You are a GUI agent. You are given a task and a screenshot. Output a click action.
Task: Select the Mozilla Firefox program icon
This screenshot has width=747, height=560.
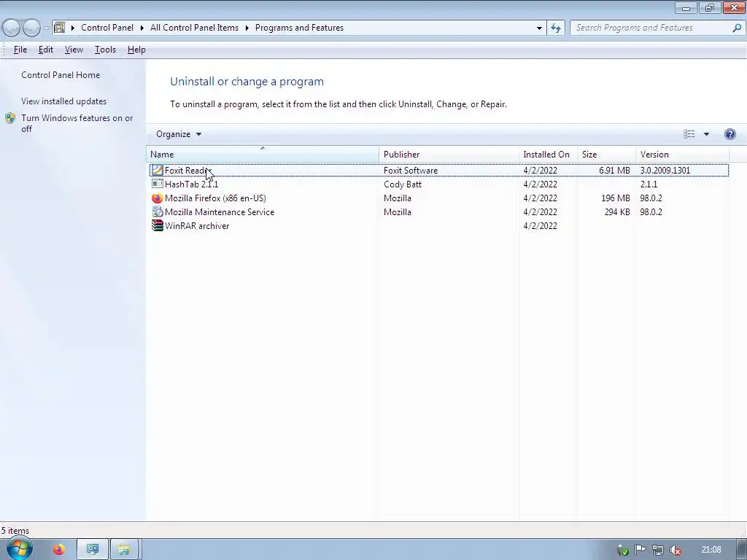point(158,198)
